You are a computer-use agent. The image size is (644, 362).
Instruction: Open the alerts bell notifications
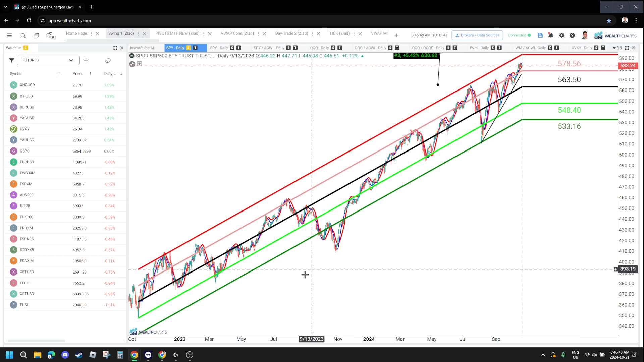(x=550, y=35)
